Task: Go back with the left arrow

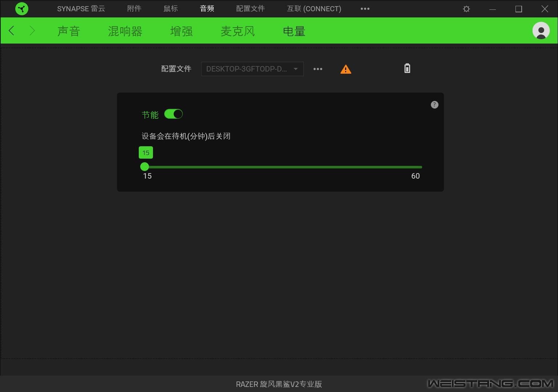Action: pyautogui.click(x=12, y=31)
